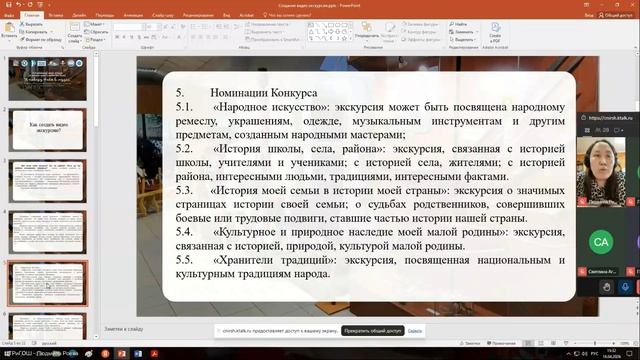Screen dimensions: 640x360
Task: Open Word icon on taskbar
Action: [138, 353]
